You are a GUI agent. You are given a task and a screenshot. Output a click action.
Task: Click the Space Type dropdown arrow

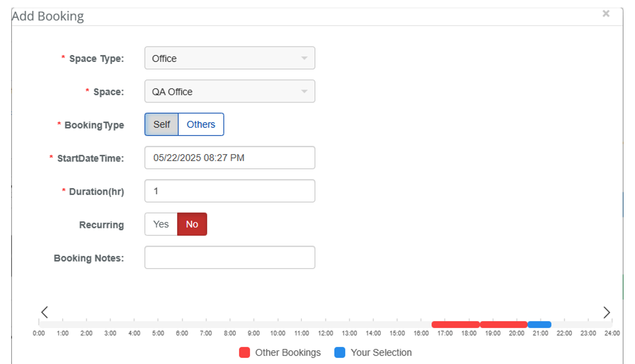[304, 58]
